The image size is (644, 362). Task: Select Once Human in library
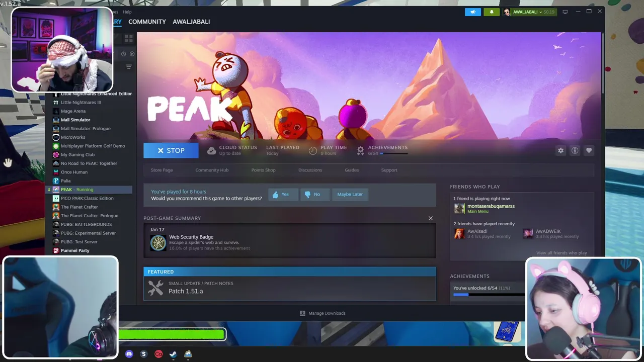click(x=74, y=172)
